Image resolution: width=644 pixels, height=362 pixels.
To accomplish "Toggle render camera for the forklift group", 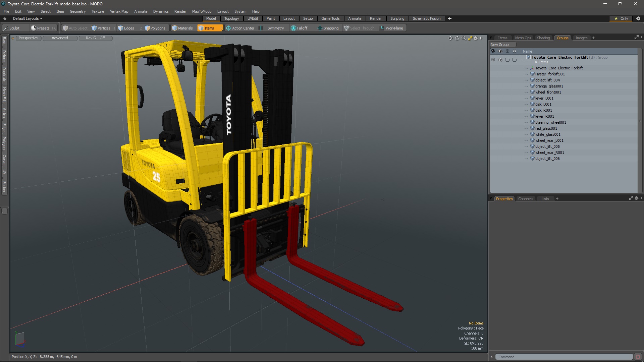I will (500, 60).
